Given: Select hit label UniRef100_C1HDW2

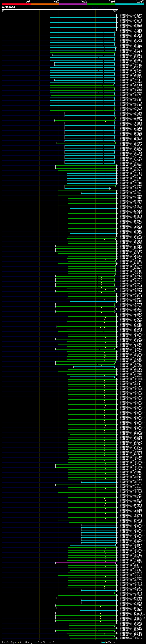Looking at the screenshot, I should (x=131, y=261).
